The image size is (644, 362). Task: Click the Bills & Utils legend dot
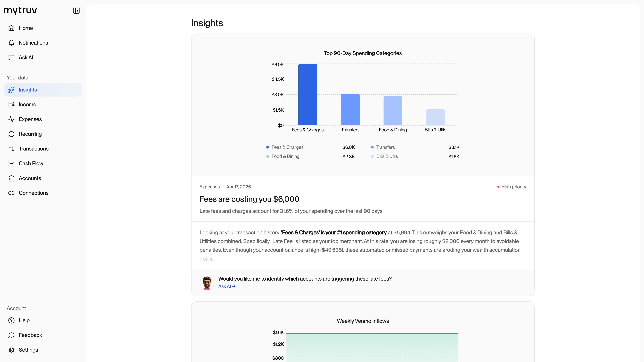click(372, 156)
